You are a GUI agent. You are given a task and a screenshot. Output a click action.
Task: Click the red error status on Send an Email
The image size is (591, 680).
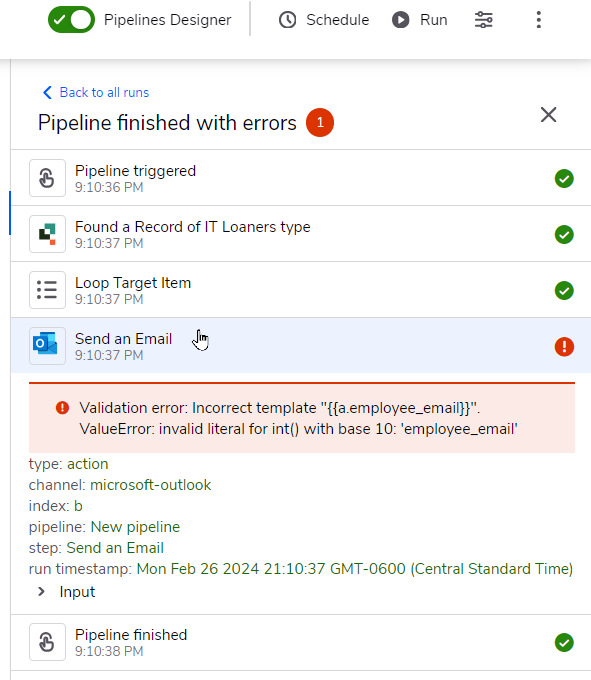[564, 347]
